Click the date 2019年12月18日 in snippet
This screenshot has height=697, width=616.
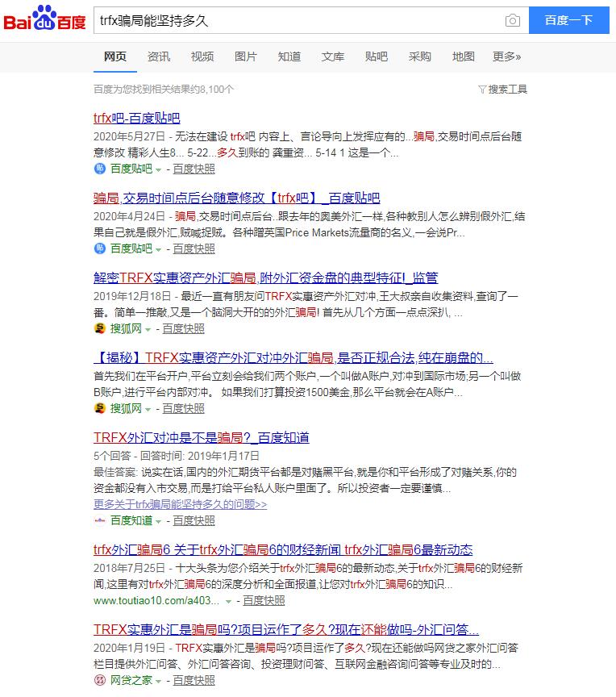pos(132,296)
